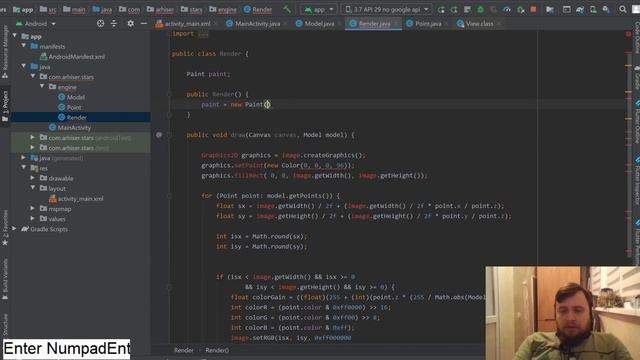Hide the Project panel with minus icon

click(143, 24)
